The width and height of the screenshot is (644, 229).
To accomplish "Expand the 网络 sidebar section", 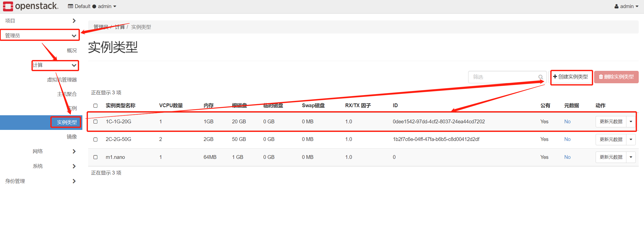I will pyautogui.click(x=38, y=151).
